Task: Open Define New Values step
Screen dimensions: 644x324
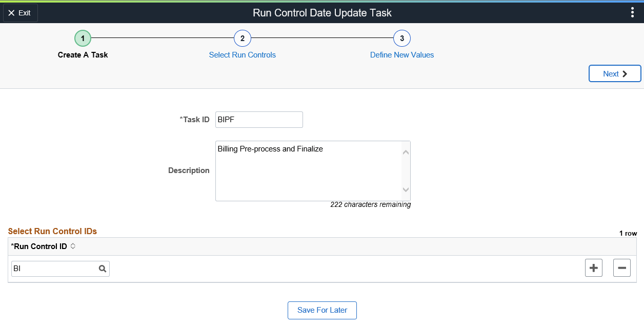Action: click(x=402, y=54)
